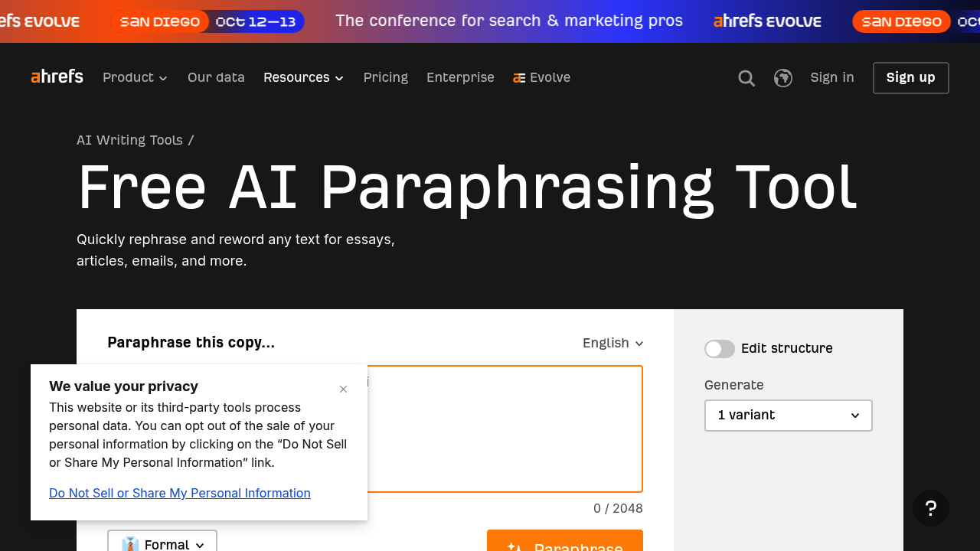Image resolution: width=980 pixels, height=551 pixels.
Task: Open the English language dropdown
Action: (x=612, y=343)
